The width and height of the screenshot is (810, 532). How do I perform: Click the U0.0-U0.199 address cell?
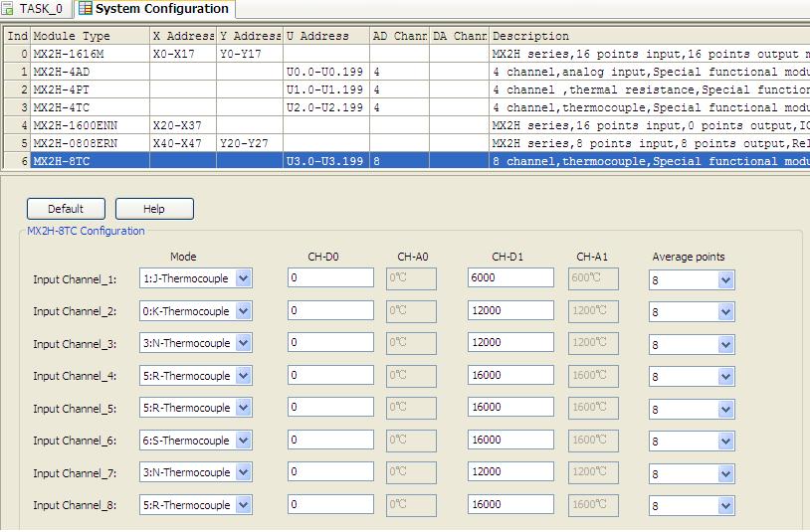point(326,72)
